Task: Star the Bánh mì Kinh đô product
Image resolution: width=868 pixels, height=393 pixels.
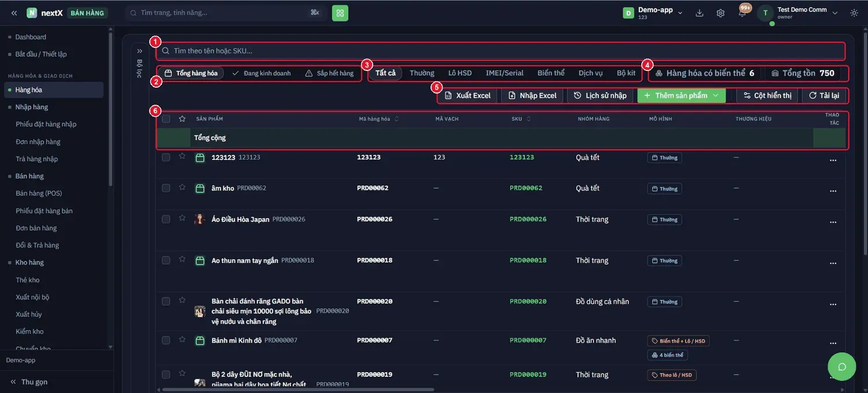Action: [182, 339]
